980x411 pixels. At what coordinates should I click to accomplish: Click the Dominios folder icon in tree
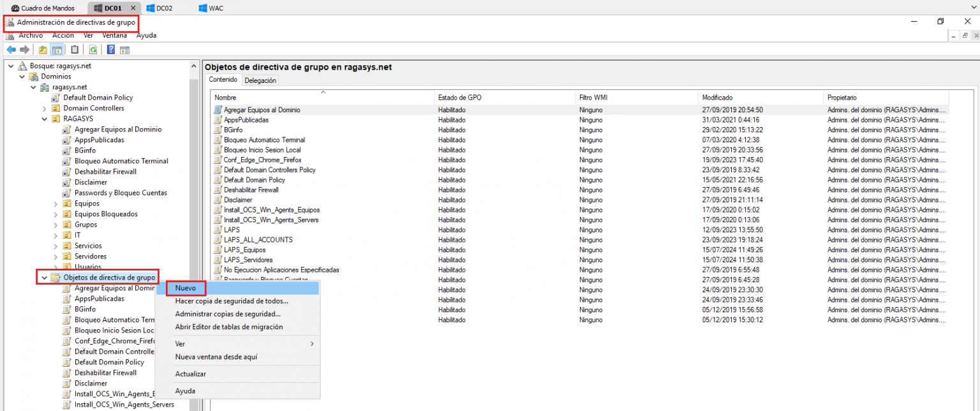(33, 77)
